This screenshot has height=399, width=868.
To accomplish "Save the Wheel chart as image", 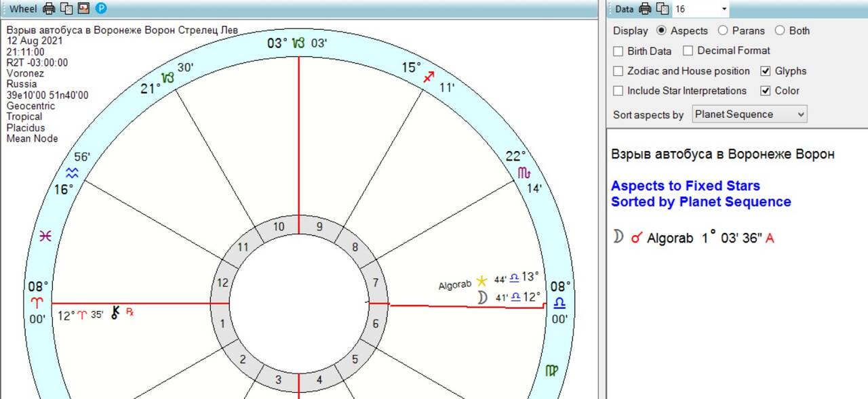I will (x=84, y=9).
